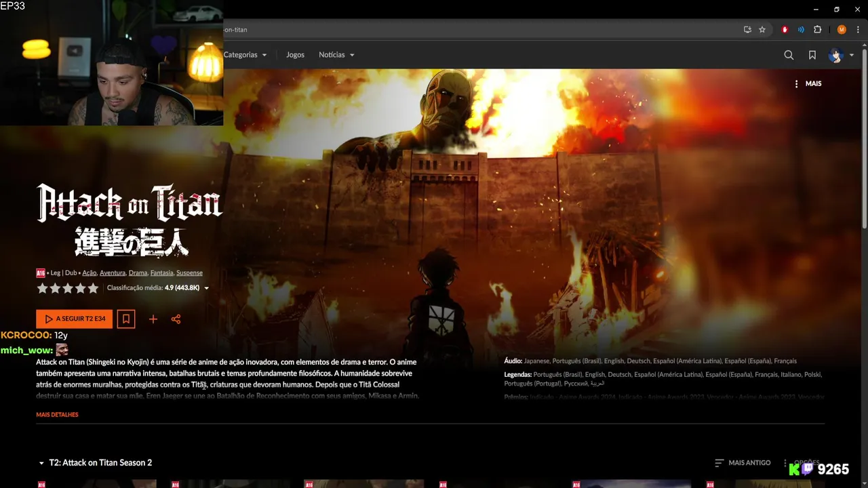Open the browser Extensions puzzle icon
The height and width of the screenshot is (488, 868).
click(x=818, y=30)
